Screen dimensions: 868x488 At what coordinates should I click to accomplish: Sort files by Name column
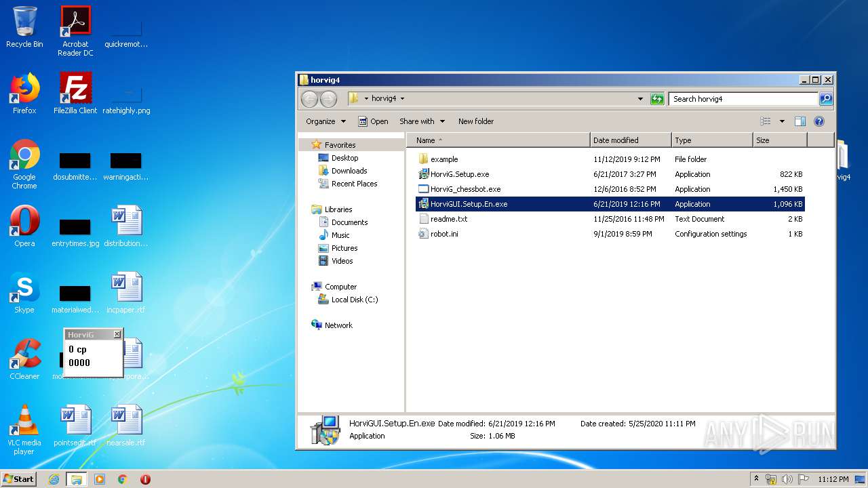[x=498, y=140]
